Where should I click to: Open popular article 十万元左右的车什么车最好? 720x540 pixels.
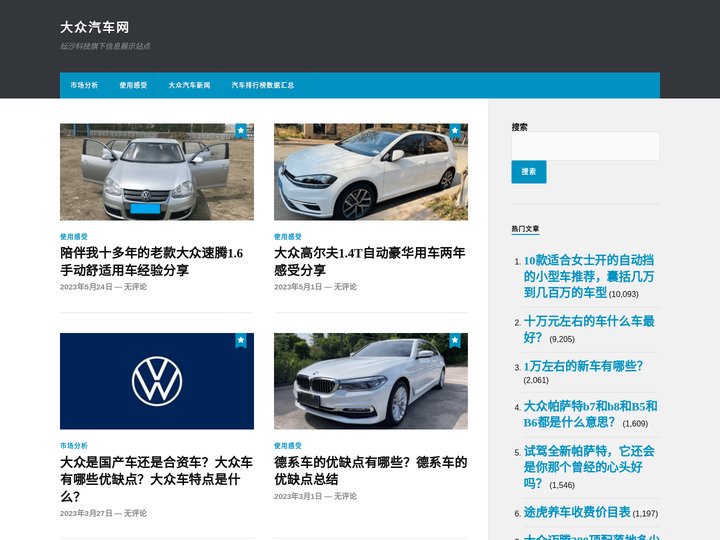tap(589, 329)
